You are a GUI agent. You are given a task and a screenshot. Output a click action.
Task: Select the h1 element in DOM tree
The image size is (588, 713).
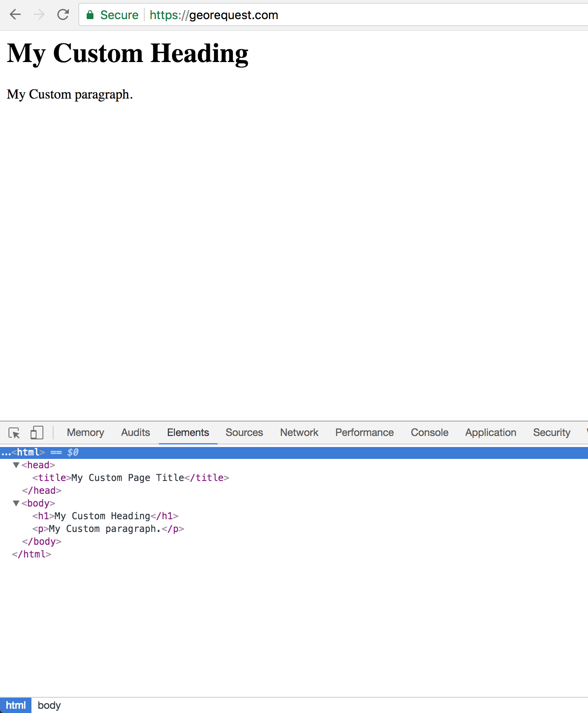coord(105,516)
